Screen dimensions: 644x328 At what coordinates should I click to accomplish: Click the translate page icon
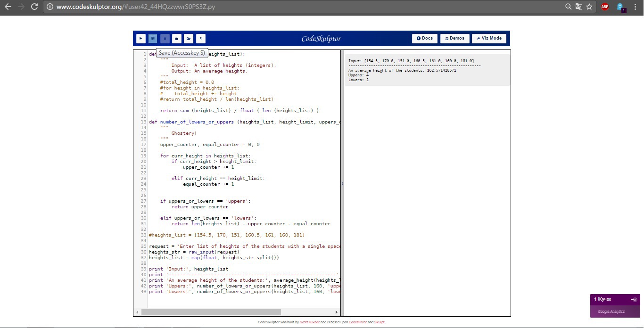[x=579, y=7]
